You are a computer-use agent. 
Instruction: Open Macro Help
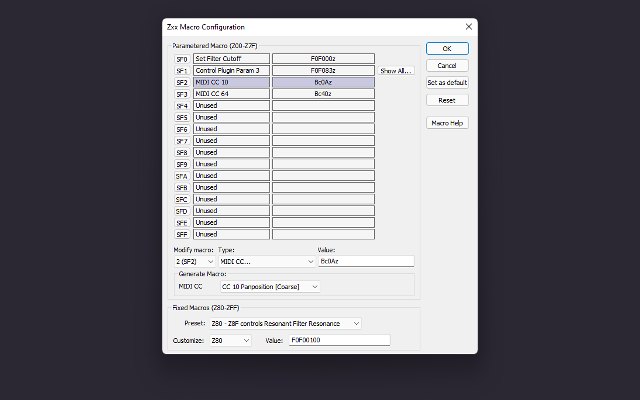[x=447, y=123]
